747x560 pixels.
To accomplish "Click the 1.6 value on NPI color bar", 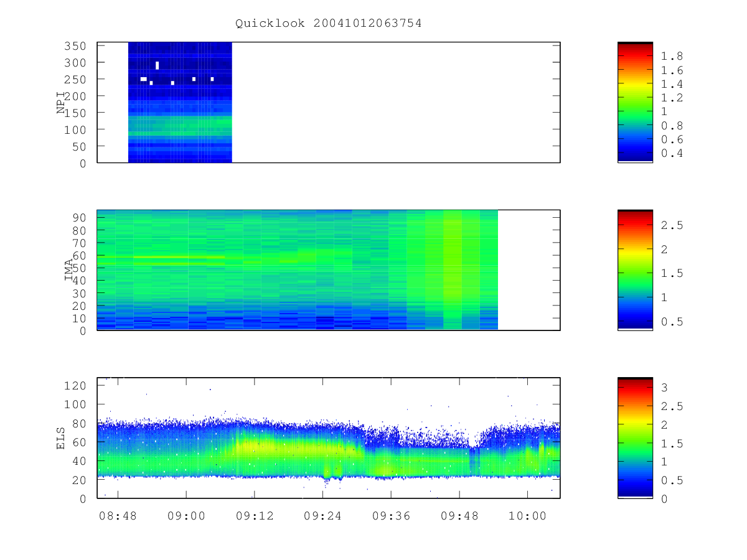I will [x=672, y=70].
